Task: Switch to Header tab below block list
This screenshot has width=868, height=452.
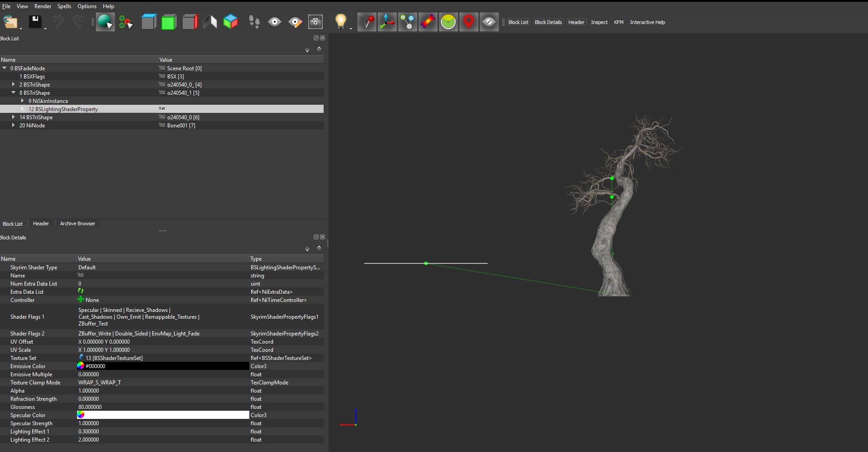Action: (x=41, y=224)
